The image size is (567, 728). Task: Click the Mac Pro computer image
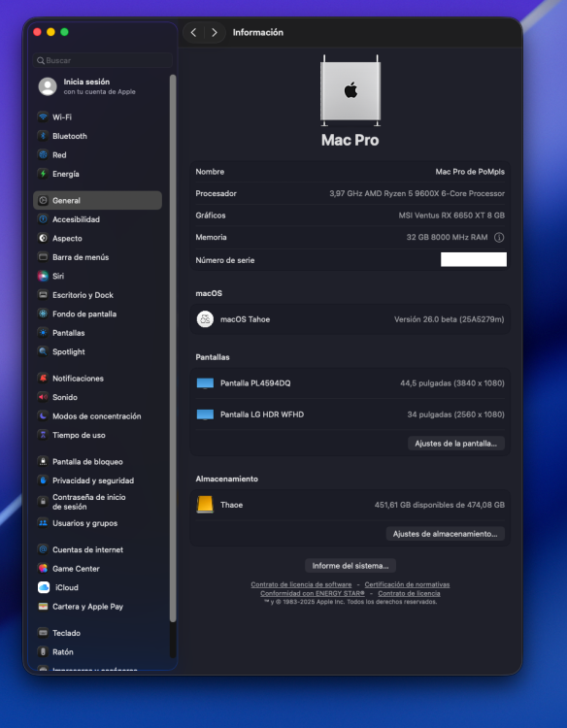tap(350, 90)
